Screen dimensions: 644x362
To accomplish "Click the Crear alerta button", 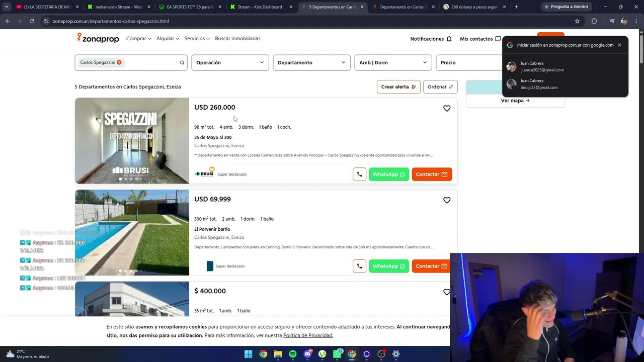I will (x=398, y=86).
